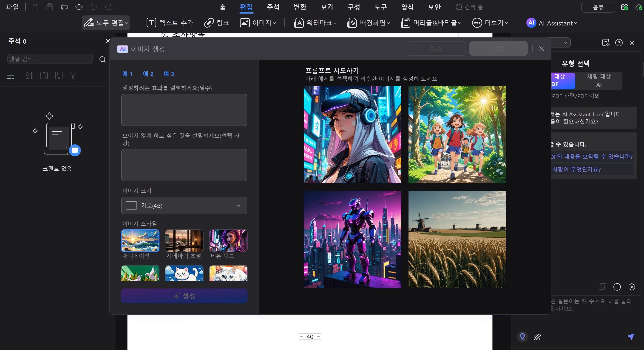
Task: Click the sort comments A-Z icon
Action: tap(29, 76)
